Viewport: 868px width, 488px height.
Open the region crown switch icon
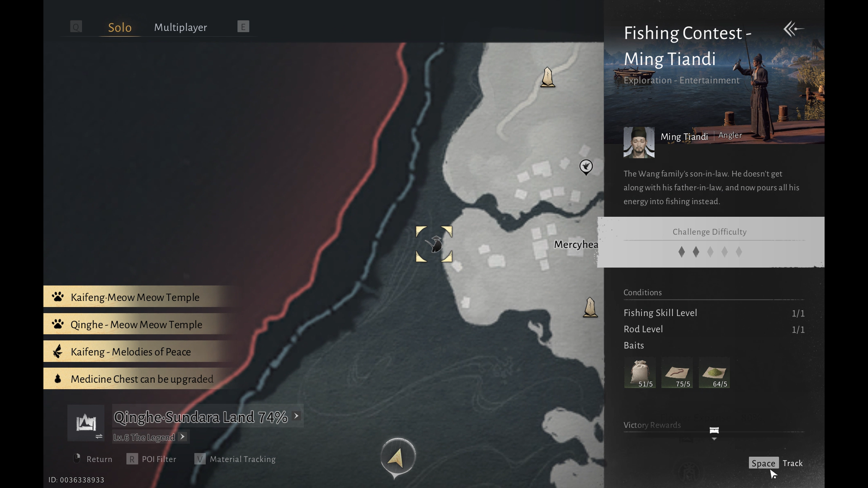point(86,423)
